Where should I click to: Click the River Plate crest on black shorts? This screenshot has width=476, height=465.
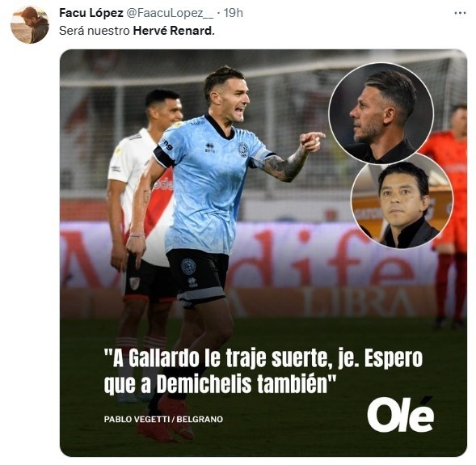[134, 283]
